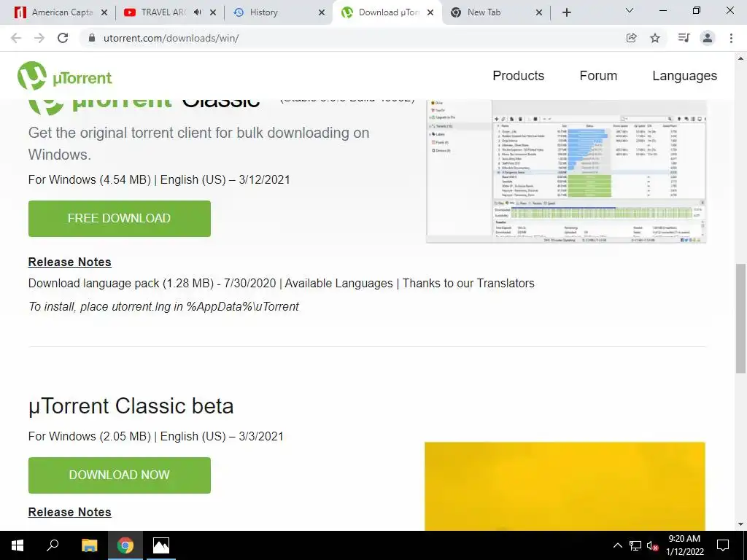This screenshot has width=747, height=560.
Task: Click the vertical page scrollbar thumb
Action: click(x=741, y=318)
